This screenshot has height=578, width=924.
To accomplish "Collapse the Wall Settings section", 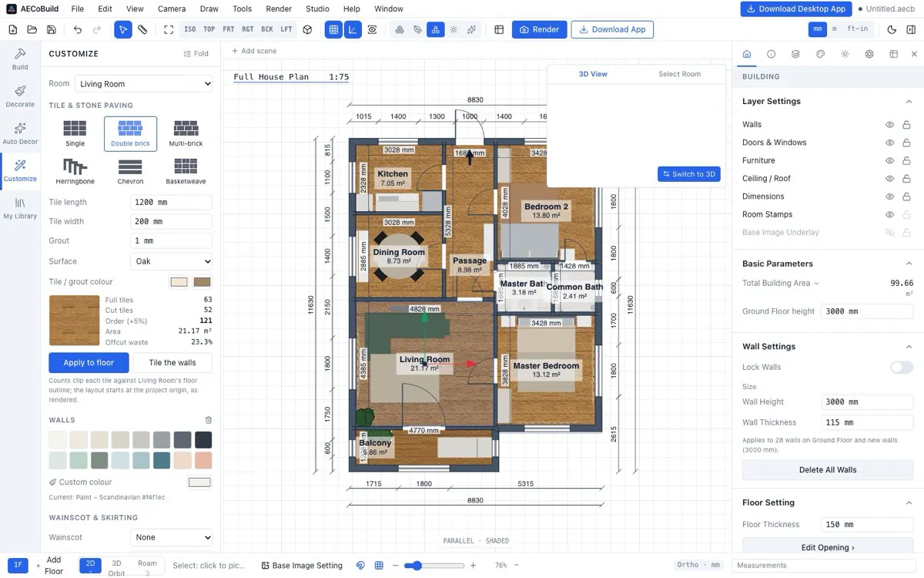I will click(x=909, y=347).
